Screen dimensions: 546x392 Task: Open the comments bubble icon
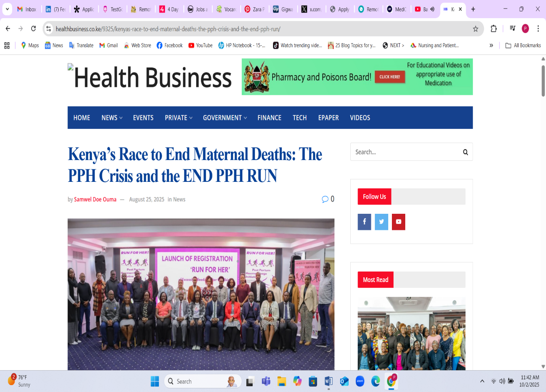pyautogui.click(x=325, y=199)
